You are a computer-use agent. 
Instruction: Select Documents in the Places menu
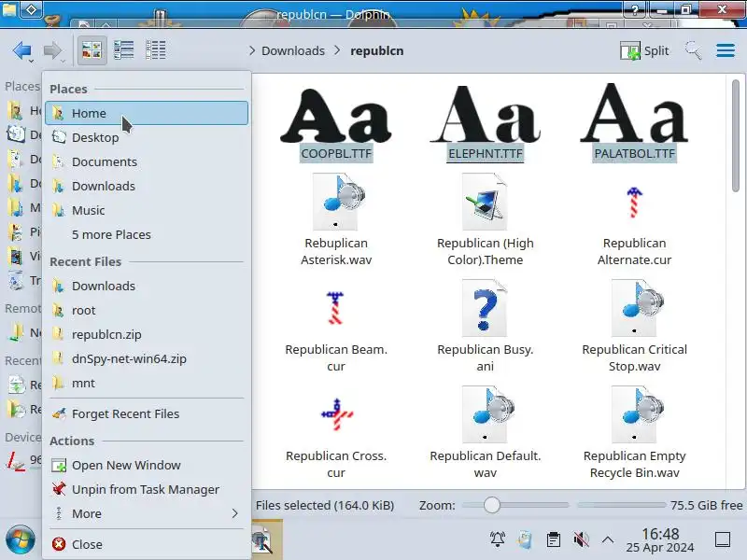click(147, 161)
